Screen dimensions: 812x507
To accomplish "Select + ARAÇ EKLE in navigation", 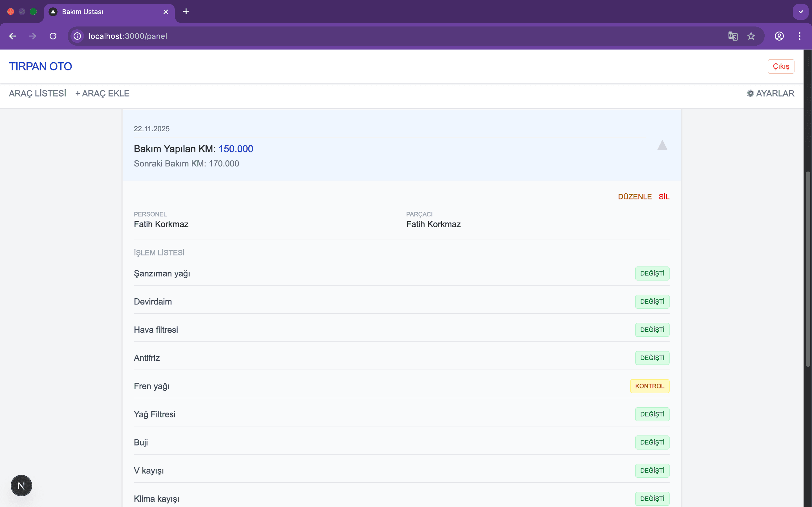I will pos(102,93).
